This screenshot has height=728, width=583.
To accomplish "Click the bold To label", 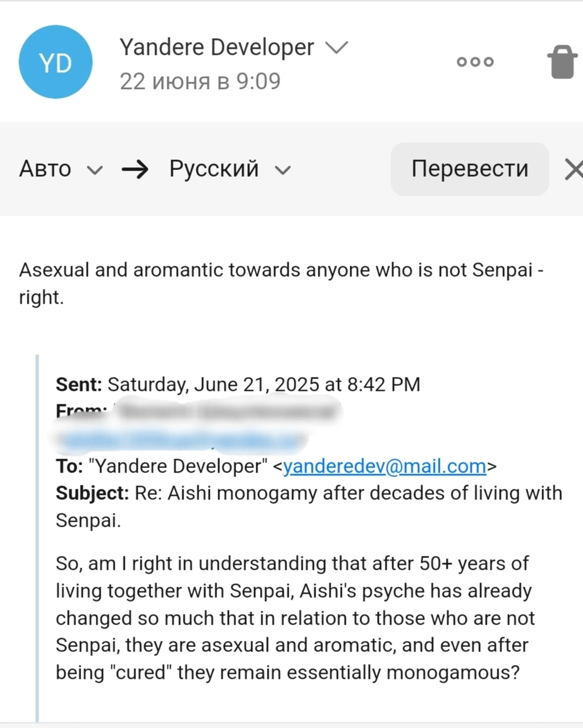I will pyautogui.click(x=69, y=466).
